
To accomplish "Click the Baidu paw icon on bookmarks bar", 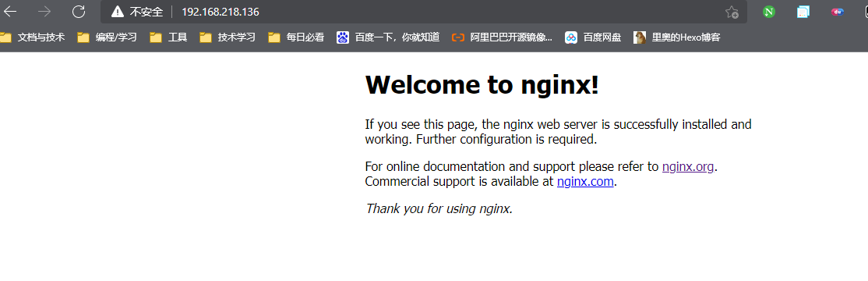I will pyautogui.click(x=343, y=37).
